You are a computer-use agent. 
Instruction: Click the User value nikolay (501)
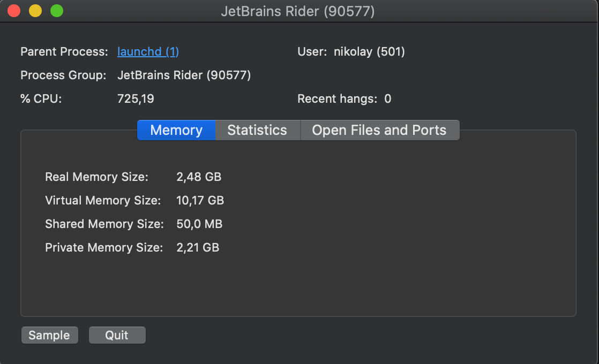click(x=369, y=51)
